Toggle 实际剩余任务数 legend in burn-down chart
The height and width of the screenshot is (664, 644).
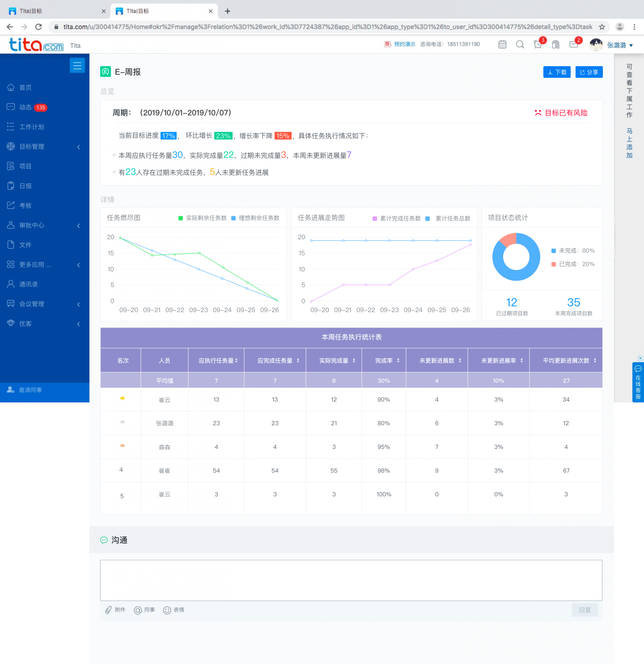coord(202,218)
